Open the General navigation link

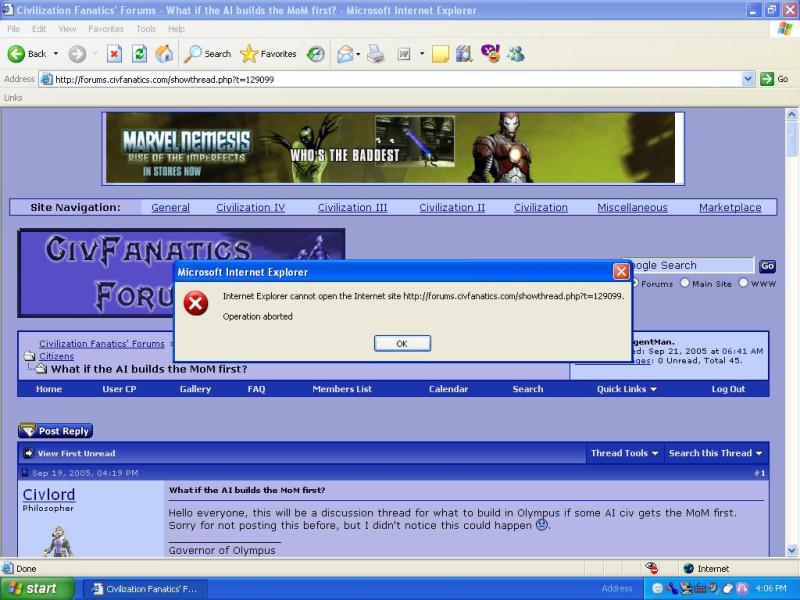(x=170, y=208)
